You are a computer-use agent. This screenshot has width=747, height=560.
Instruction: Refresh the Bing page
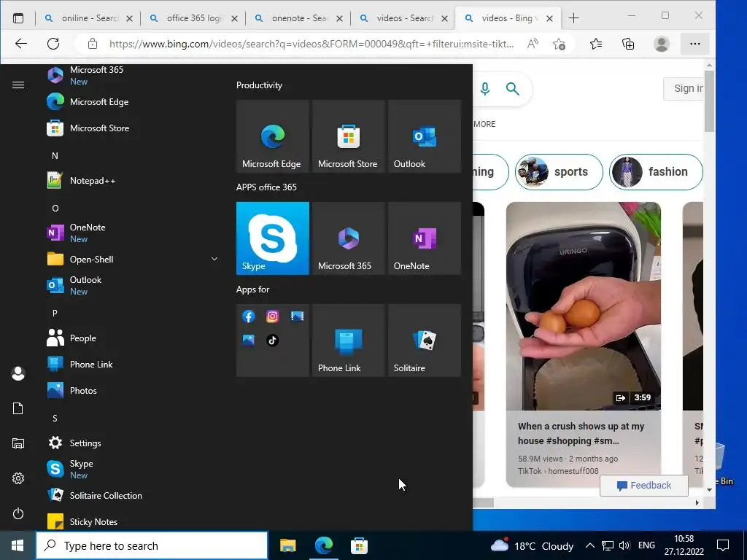click(53, 44)
